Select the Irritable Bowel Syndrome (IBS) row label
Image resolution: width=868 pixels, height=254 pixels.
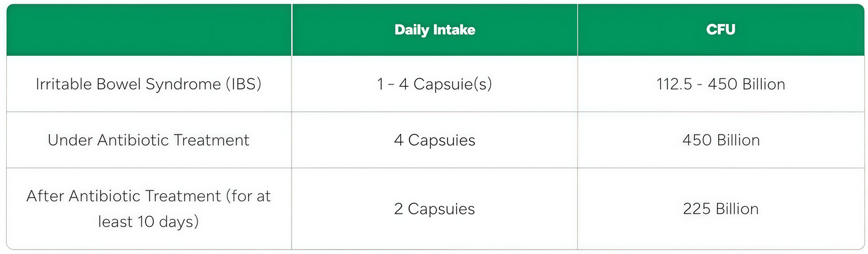click(x=149, y=84)
